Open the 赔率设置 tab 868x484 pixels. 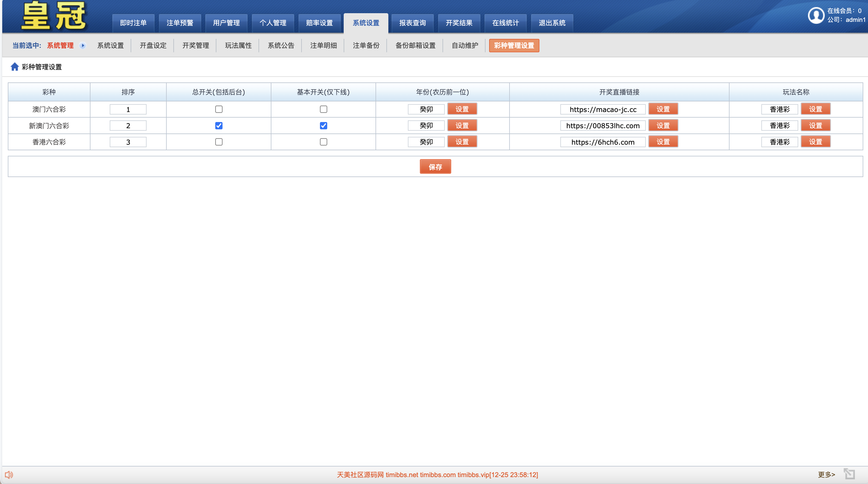coord(319,23)
